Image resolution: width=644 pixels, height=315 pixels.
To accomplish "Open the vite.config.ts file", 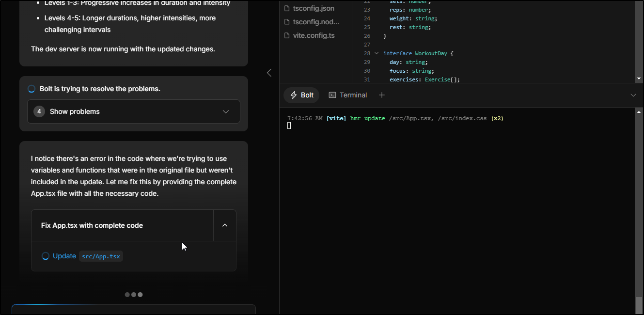I will (x=314, y=35).
